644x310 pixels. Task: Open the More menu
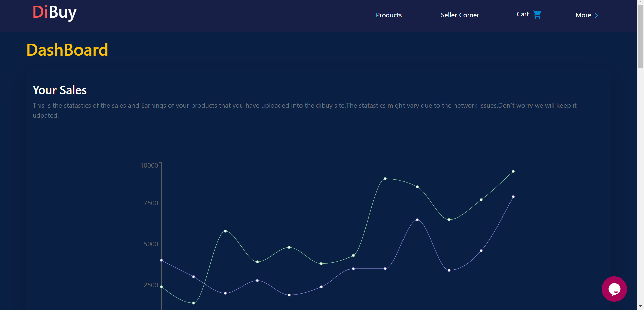tap(587, 15)
